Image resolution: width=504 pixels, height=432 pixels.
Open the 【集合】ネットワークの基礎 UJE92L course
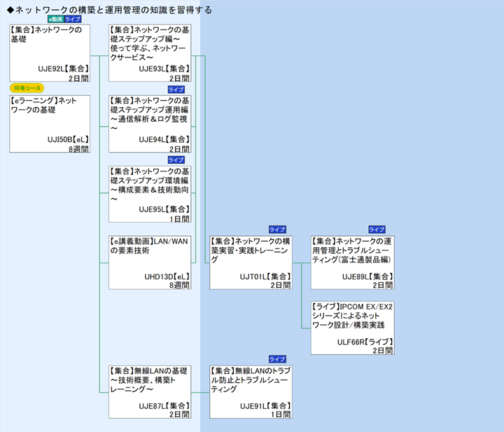tap(50, 53)
